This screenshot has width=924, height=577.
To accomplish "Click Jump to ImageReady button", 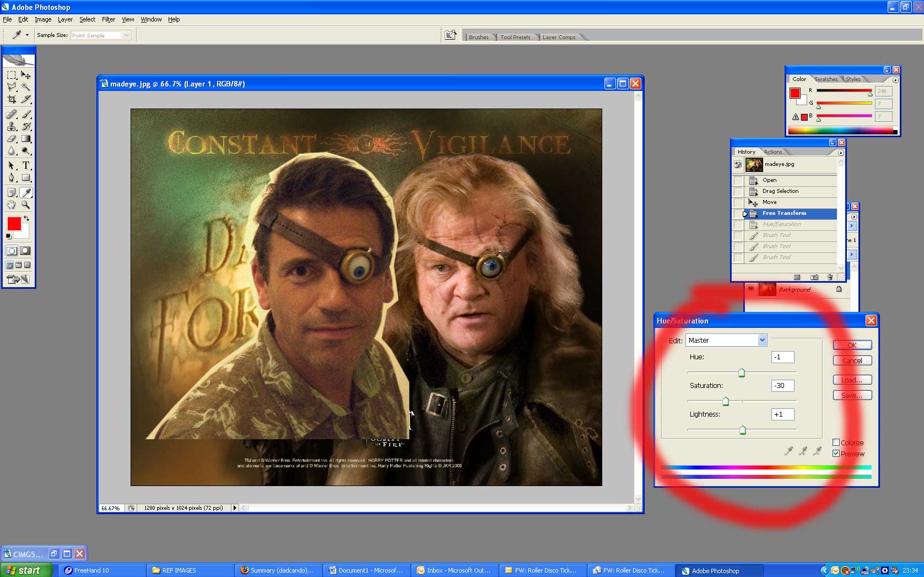I will click(18, 279).
